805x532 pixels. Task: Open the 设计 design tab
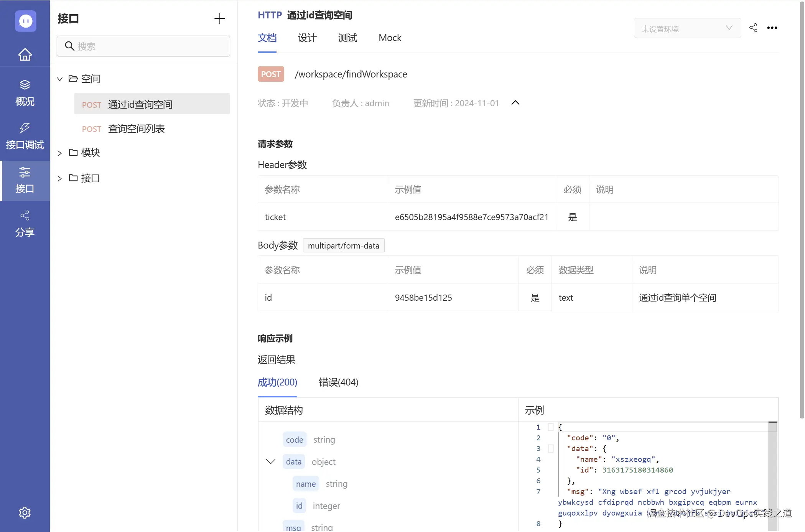[307, 38]
